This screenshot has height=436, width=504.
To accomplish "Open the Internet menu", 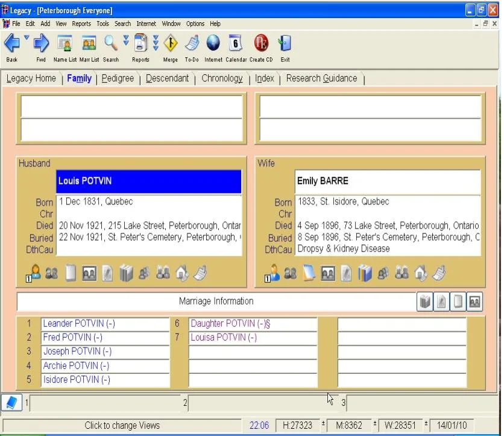I will coord(146,24).
